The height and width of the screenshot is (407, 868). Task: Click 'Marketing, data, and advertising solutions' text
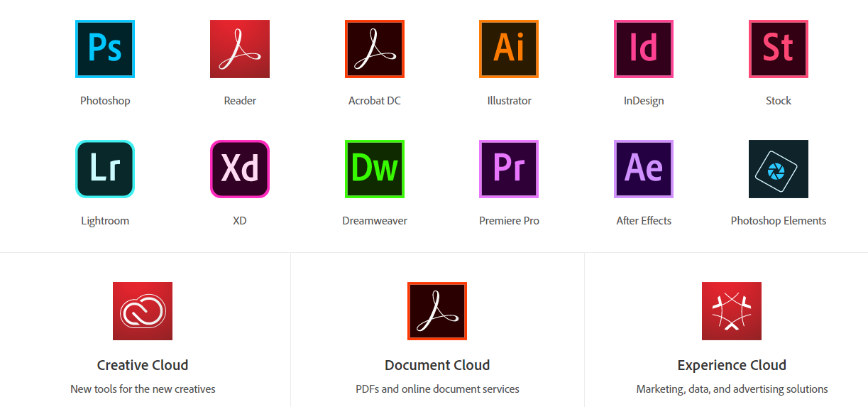click(732, 389)
